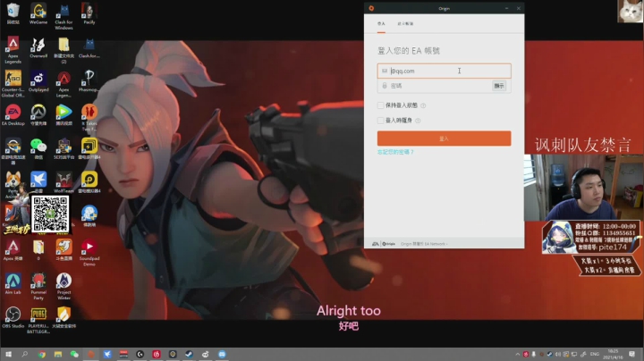Click the info icon beside invisible login option
Viewport: 644px width, 361px height.
point(418,121)
